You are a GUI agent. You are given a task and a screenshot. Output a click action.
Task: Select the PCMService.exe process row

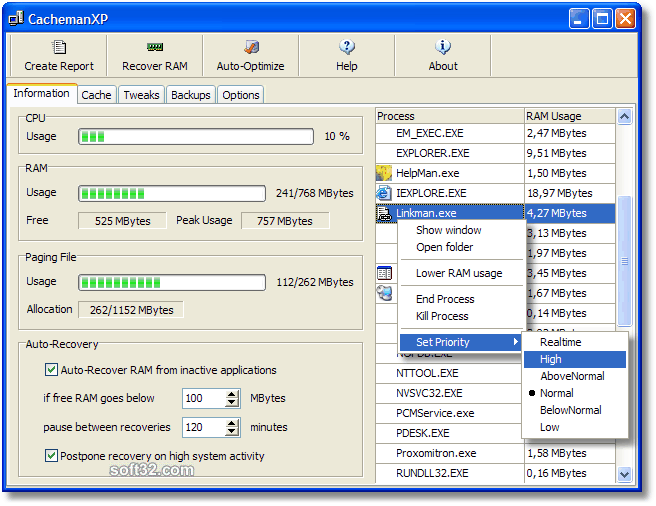pos(448,414)
